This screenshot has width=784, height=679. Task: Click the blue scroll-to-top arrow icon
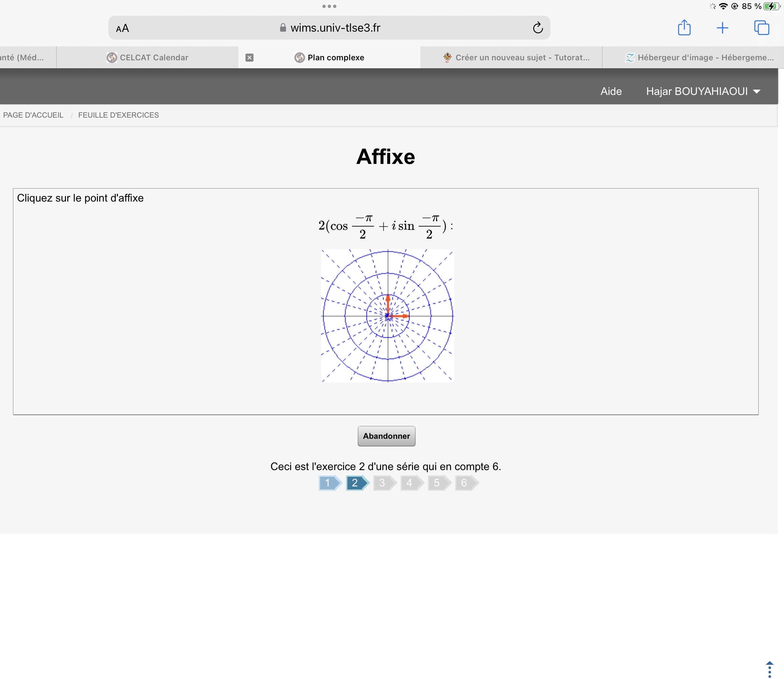[x=769, y=669]
